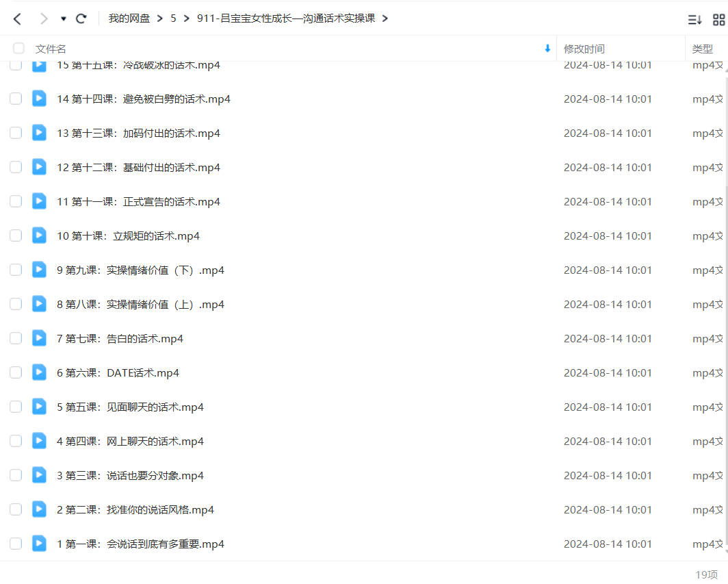This screenshot has width=728, height=584.
Task: Expand the chevron after 我的网盘
Action: coord(159,18)
